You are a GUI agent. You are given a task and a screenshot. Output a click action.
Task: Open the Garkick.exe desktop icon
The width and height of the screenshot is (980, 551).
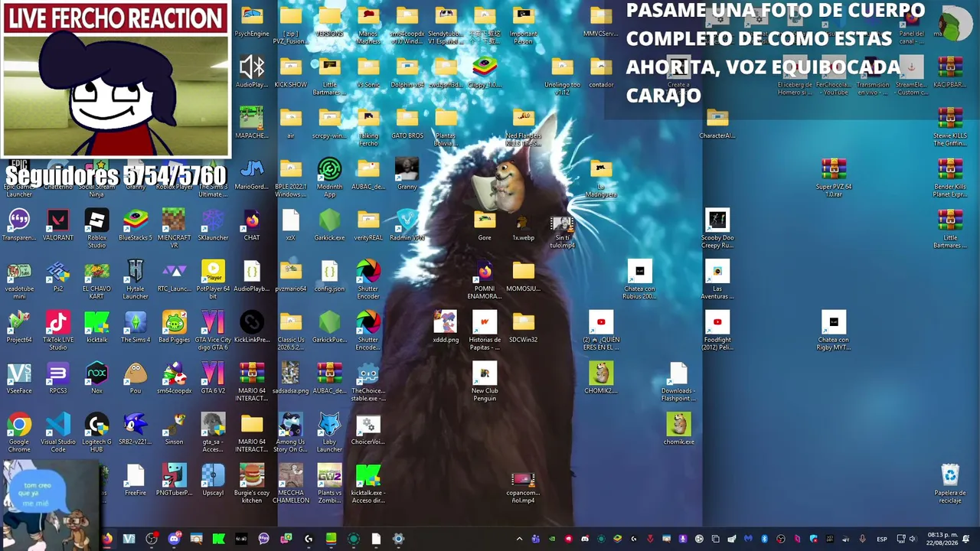click(x=329, y=225)
